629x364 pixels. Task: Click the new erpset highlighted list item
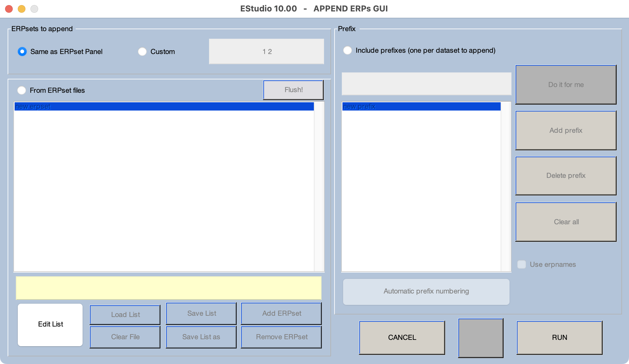165,106
